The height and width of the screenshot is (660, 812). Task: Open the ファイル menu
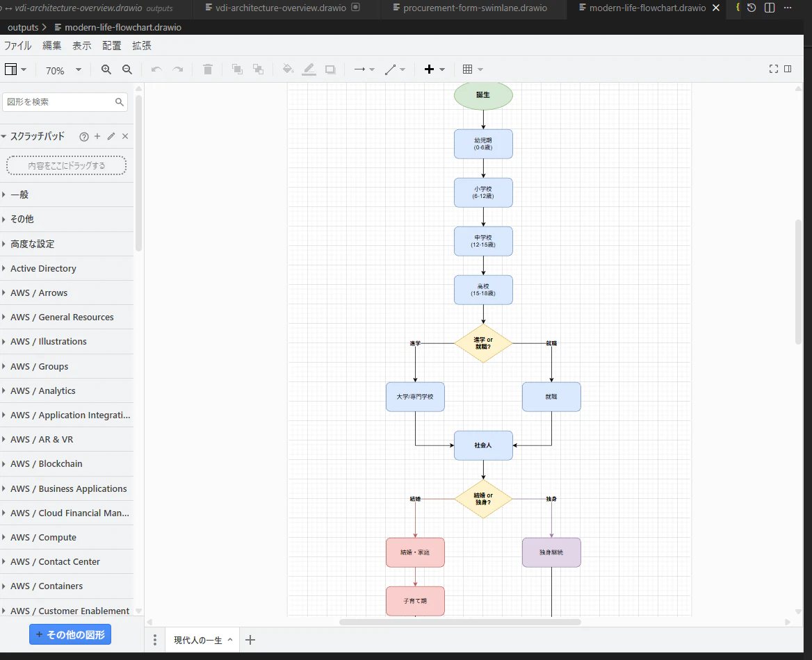click(18, 46)
